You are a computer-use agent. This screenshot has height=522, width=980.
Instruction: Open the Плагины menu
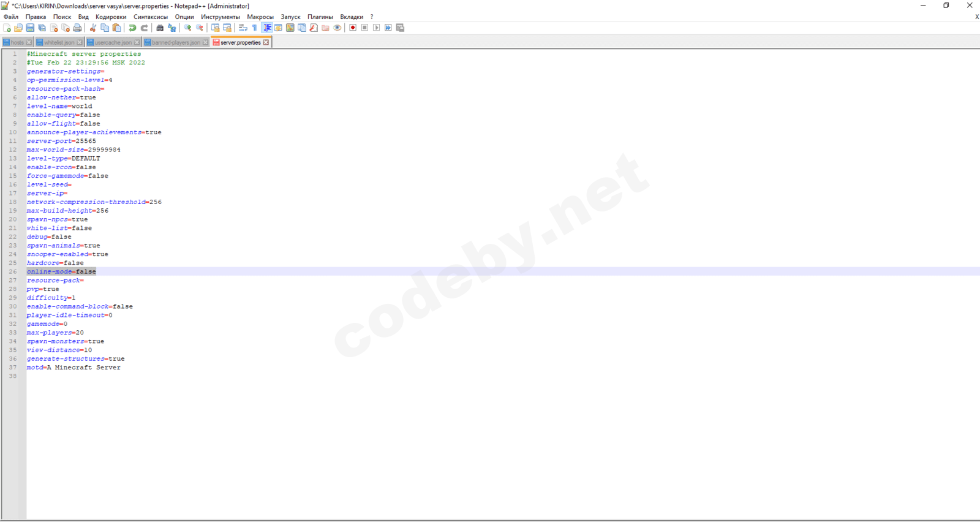pyautogui.click(x=320, y=17)
